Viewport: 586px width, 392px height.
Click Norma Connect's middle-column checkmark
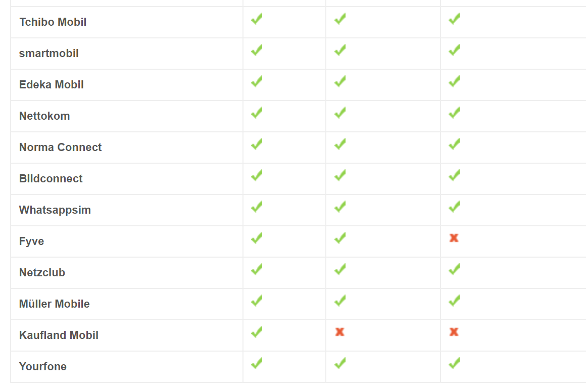(340, 144)
